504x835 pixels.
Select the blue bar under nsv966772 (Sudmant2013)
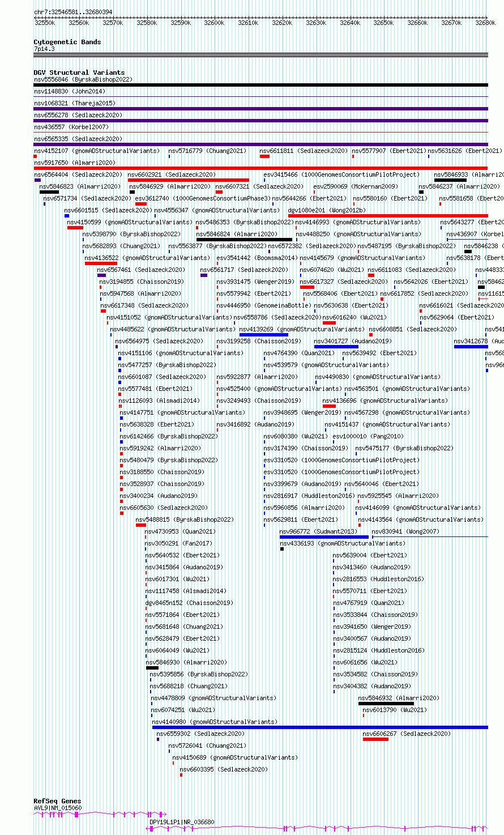[x=324, y=537]
